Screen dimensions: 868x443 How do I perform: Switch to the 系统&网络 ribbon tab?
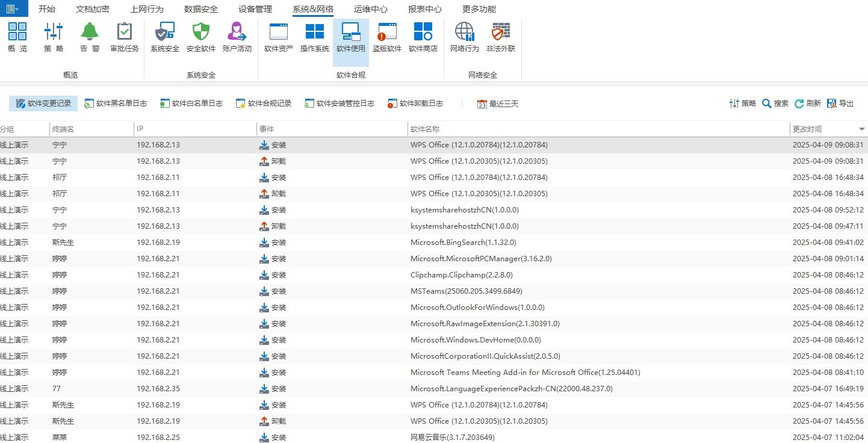313,9
